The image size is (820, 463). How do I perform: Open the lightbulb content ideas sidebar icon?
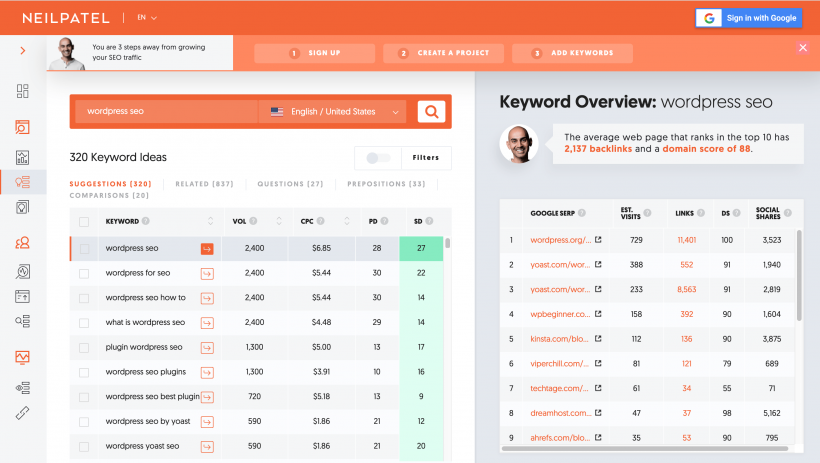pyautogui.click(x=22, y=208)
